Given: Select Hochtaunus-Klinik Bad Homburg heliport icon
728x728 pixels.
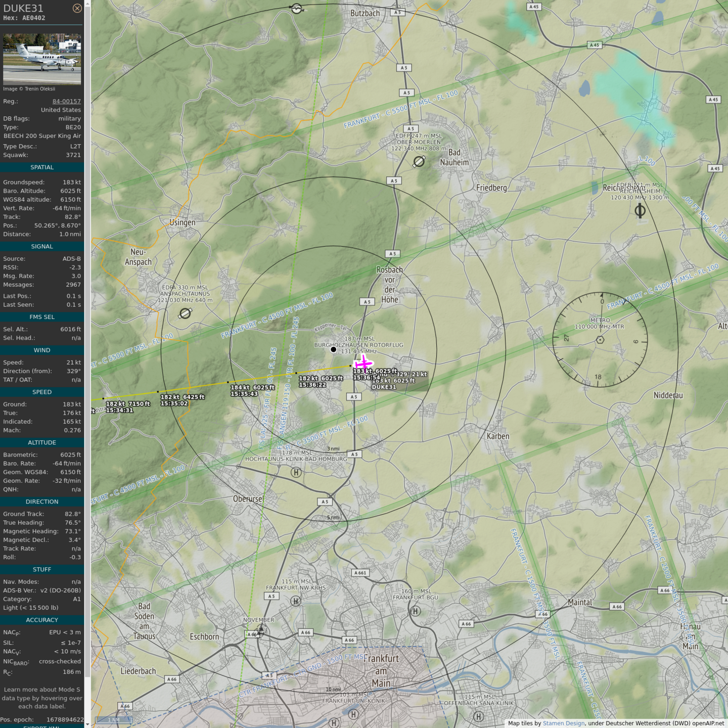Looking at the screenshot, I should tap(296, 472).
